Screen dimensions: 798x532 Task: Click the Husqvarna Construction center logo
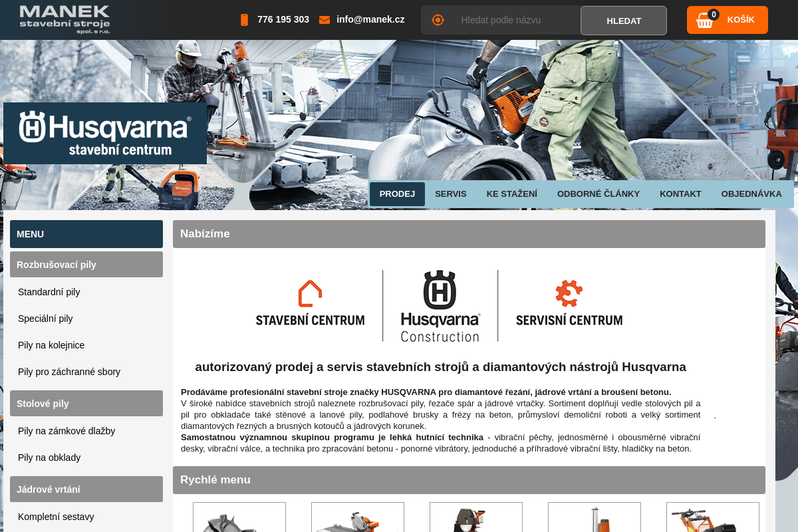(440, 306)
